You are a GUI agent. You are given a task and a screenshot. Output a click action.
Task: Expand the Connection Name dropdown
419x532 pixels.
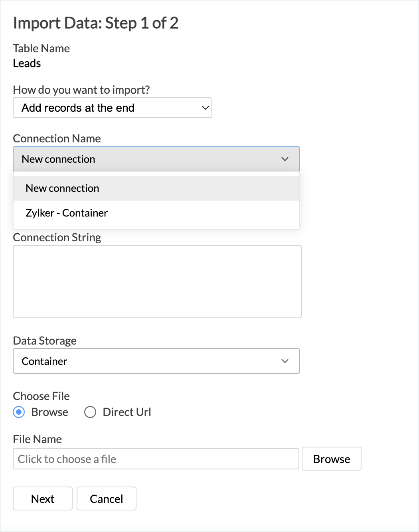tap(156, 159)
